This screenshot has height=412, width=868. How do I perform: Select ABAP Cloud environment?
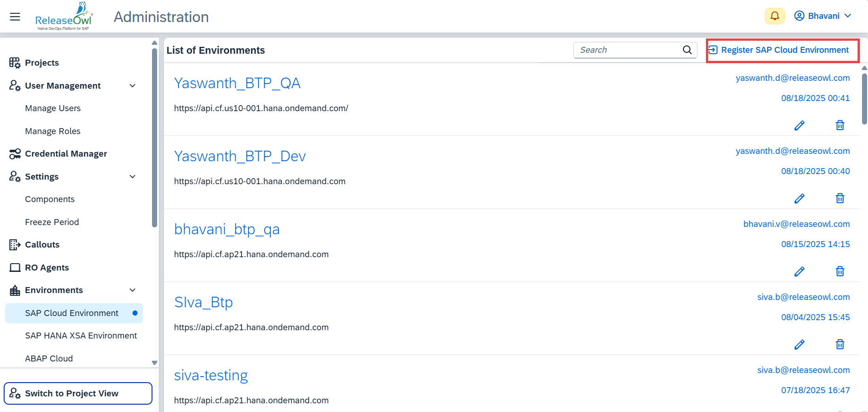tap(49, 359)
